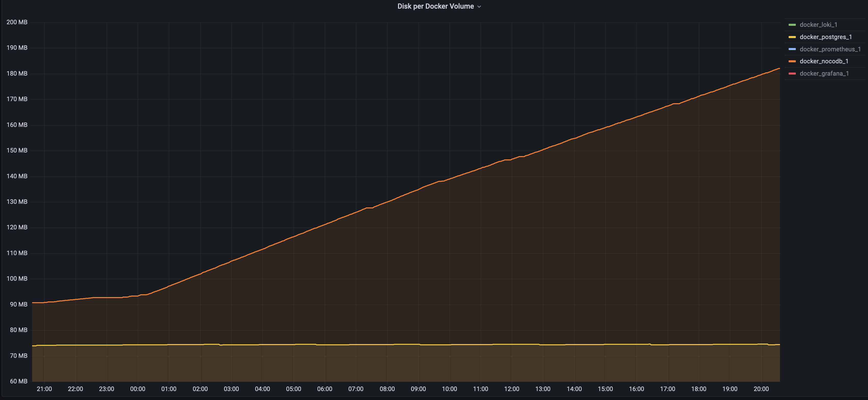The height and width of the screenshot is (400, 868).
Task: Click the 100 MB label on the Y axis
Action: click(x=17, y=279)
